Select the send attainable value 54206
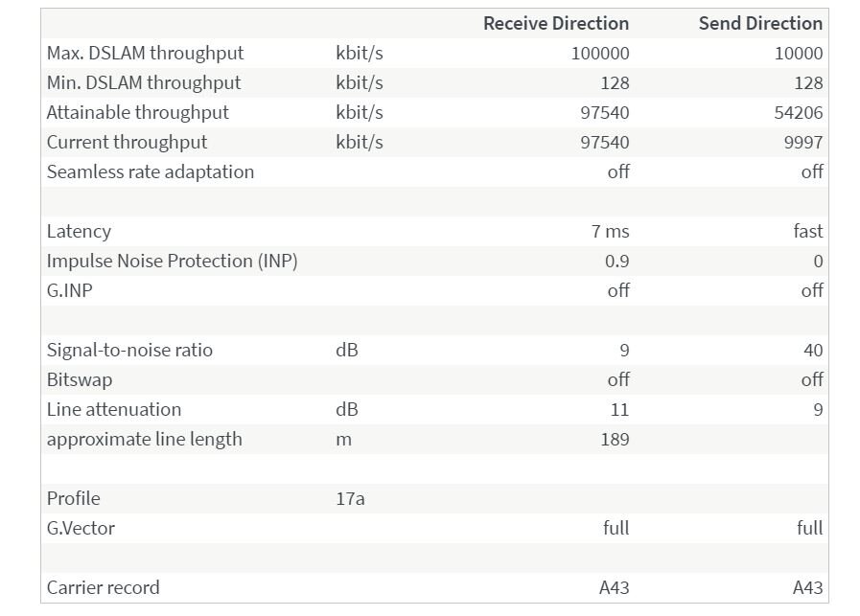Viewport: 860px width, 616px height. (799, 113)
